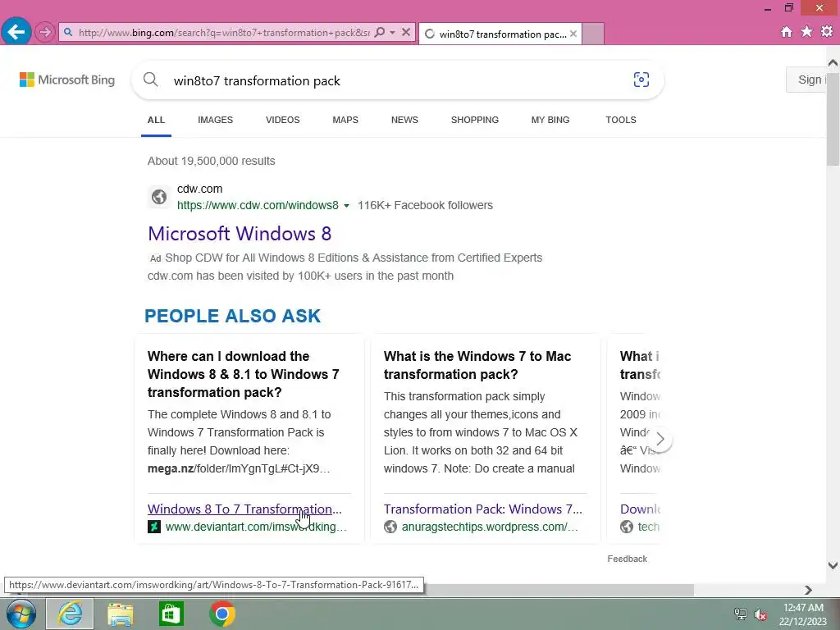This screenshot has width=840, height=630.
Task: Click the vertical scrollbar thumb
Action: tap(833, 120)
